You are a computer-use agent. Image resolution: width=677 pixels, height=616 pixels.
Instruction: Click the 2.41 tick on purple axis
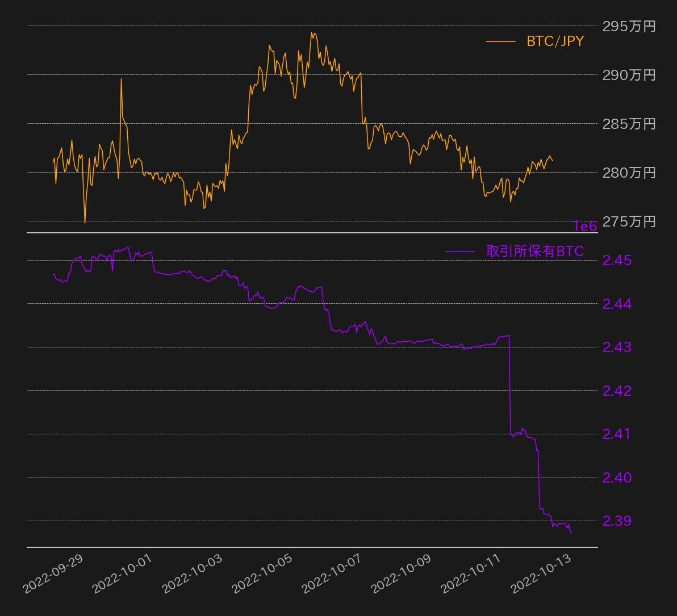point(616,434)
